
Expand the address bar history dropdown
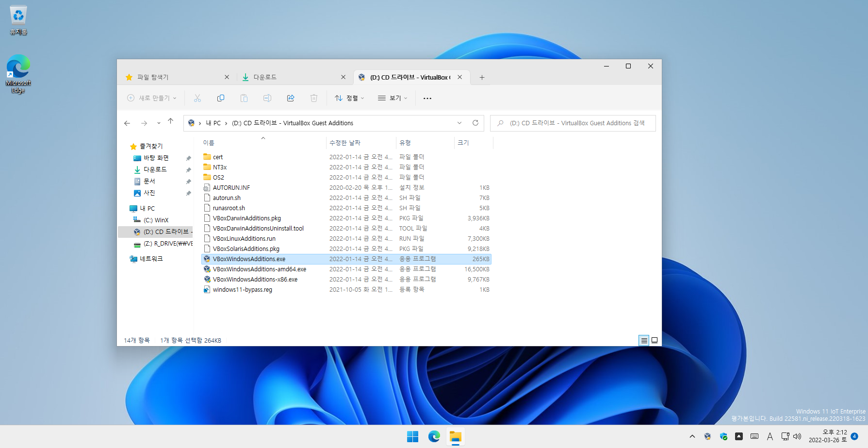pyautogui.click(x=459, y=123)
